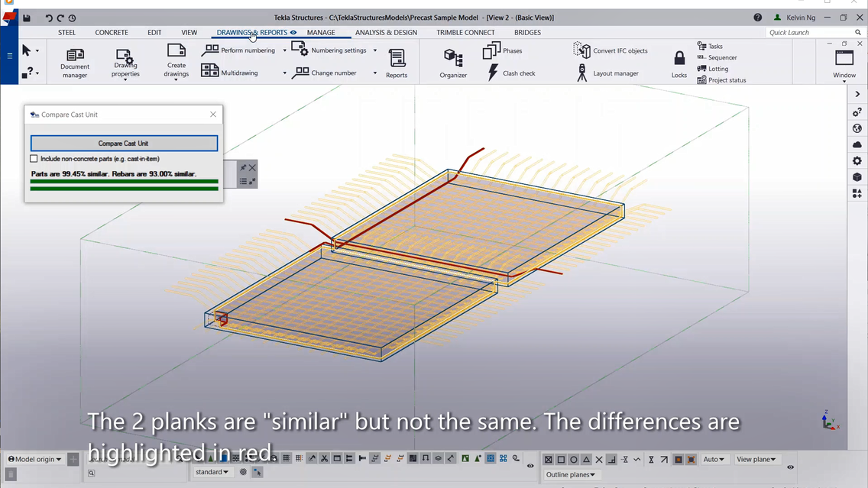Expand the side pane chevron arrow

[x=857, y=94]
